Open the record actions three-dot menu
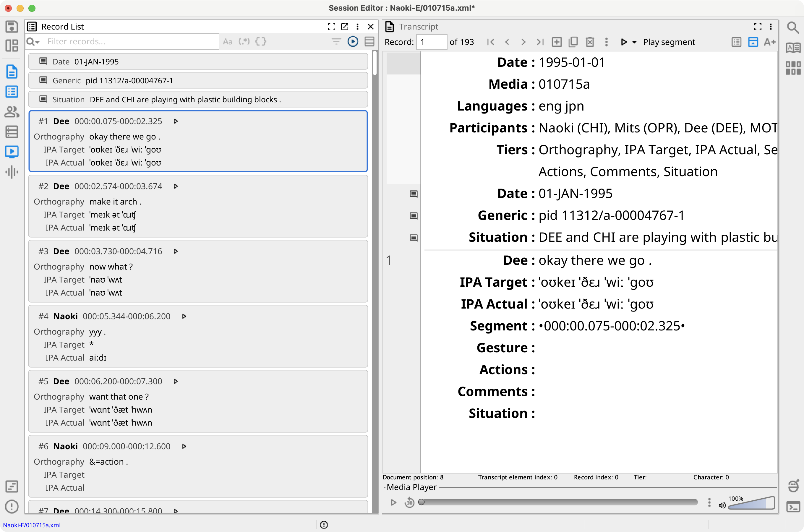This screenshot has width=804, height=532. coord(607,42)
